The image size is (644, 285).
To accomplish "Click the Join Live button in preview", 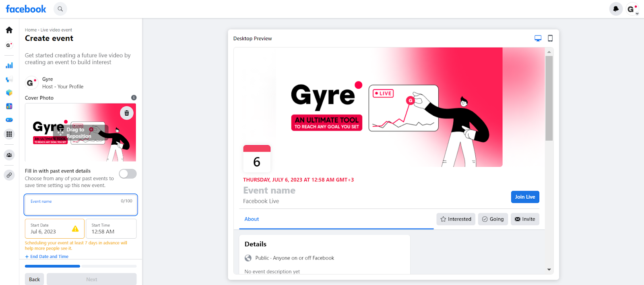I will pos(525,197).
